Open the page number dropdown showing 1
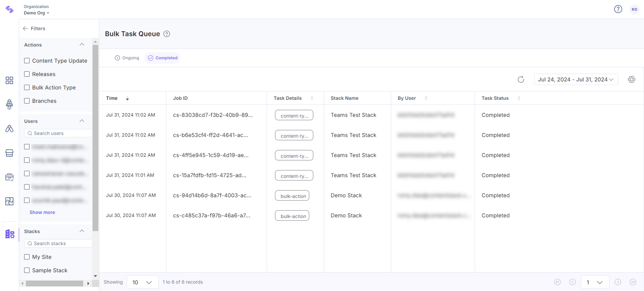The height and width of the screenshot is (291, 644). tap(595, 282)
